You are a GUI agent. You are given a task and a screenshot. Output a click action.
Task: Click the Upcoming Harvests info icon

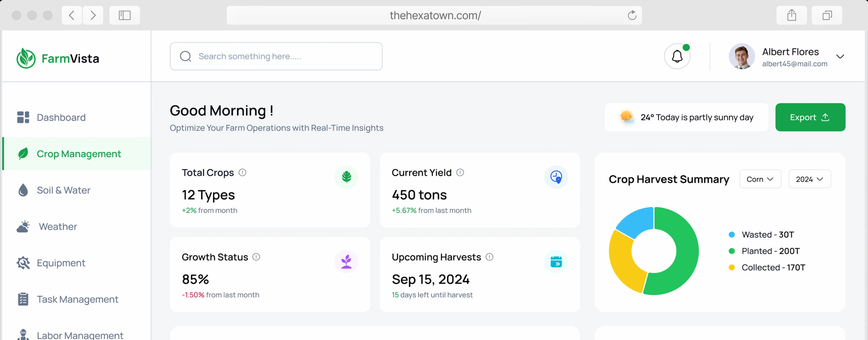tap(489, 257)
